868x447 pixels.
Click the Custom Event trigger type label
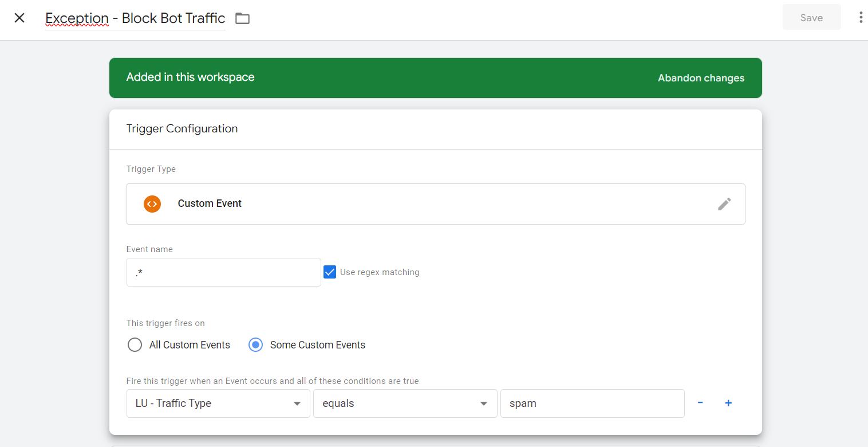tap(210, 203)
